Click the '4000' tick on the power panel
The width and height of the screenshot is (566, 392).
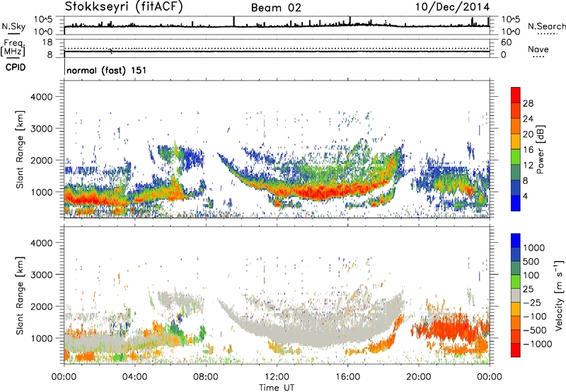click(42, 97)
